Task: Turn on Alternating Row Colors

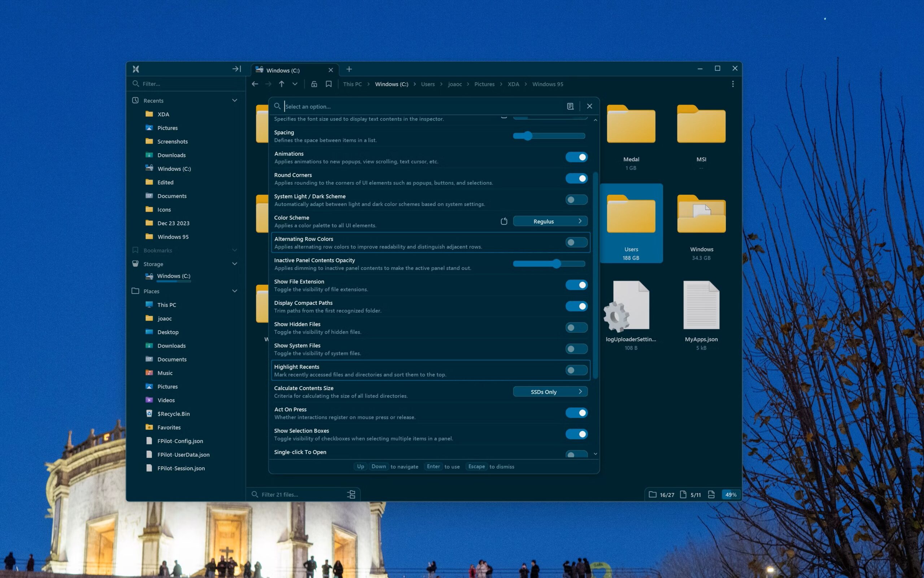Action: (576, 242)
